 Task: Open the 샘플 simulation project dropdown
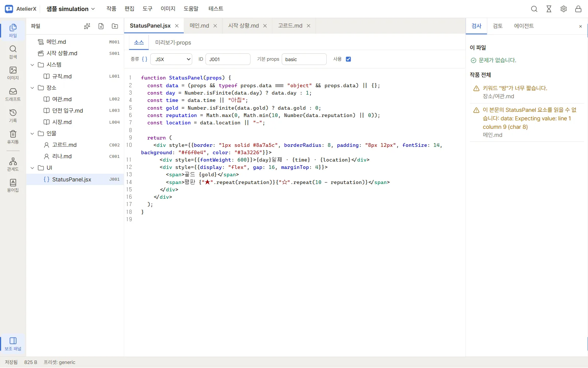[71, 9]
